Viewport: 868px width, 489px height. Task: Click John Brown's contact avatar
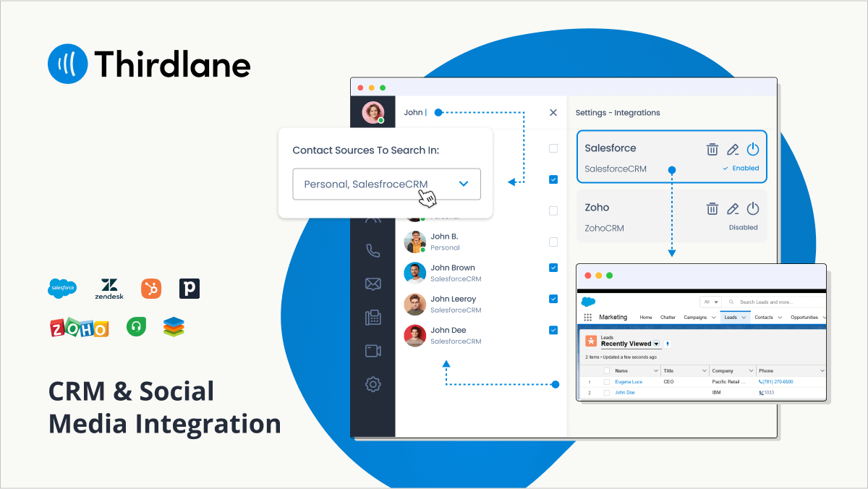[414, 273]
